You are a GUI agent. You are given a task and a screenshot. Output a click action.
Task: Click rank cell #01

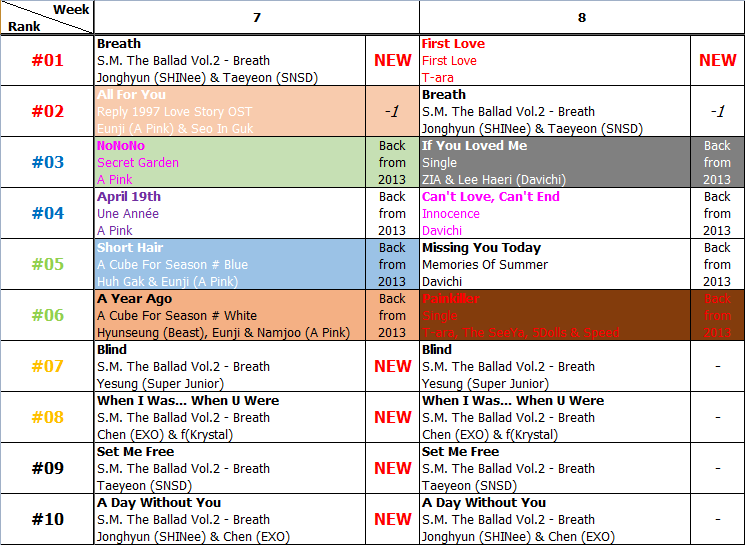47,60
